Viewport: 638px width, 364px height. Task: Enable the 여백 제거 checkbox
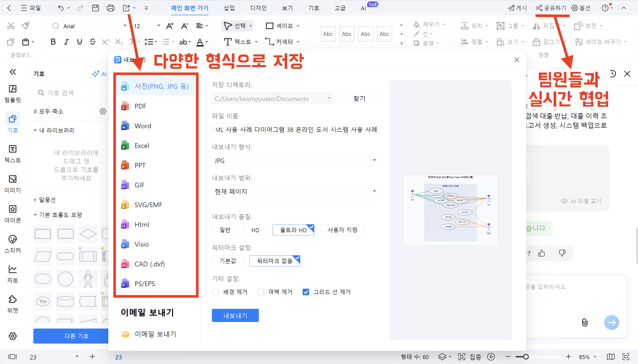(261, 292)
